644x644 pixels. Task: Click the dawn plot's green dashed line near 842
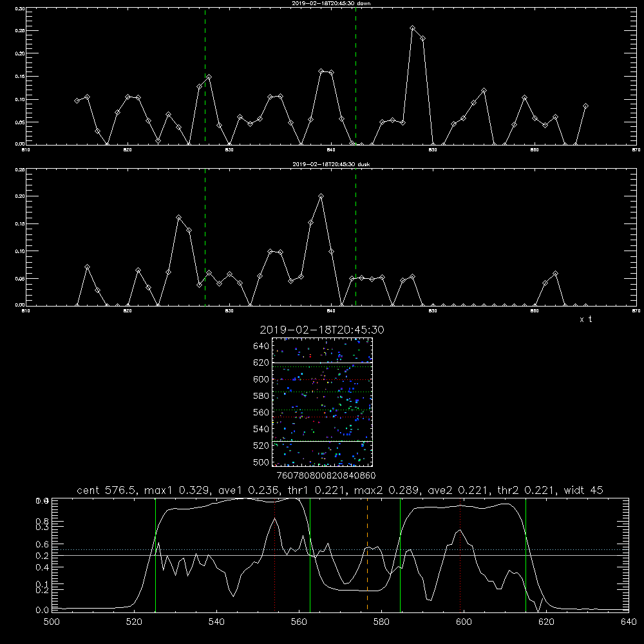355,76
